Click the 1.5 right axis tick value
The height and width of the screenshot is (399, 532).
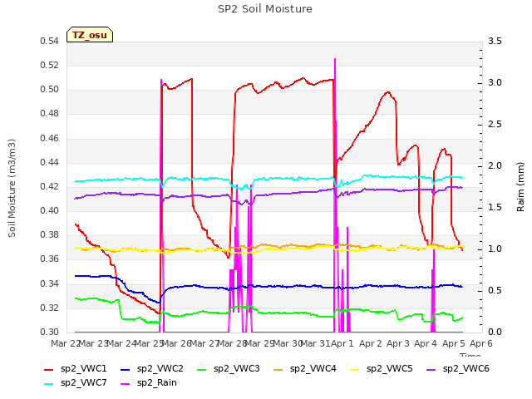point(495,208)
